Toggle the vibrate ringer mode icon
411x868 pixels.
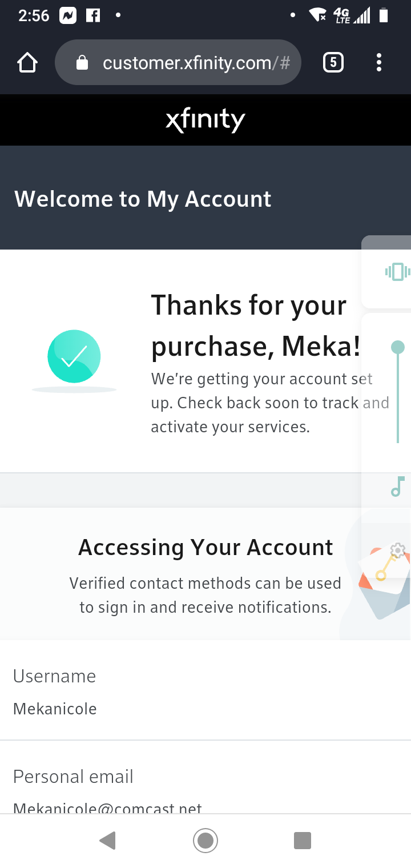coord(397,272)
